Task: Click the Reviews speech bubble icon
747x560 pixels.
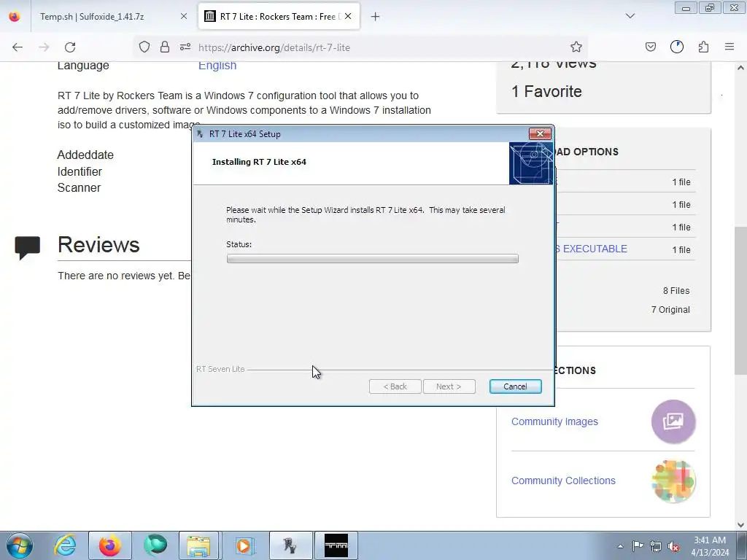Action: coord(27,247)
